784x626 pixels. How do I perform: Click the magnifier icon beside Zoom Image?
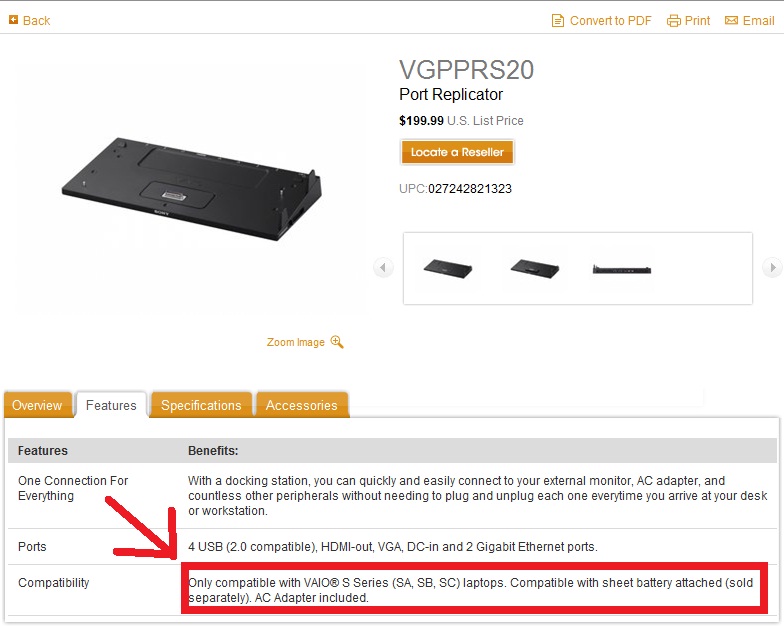(x=337, y=342)
